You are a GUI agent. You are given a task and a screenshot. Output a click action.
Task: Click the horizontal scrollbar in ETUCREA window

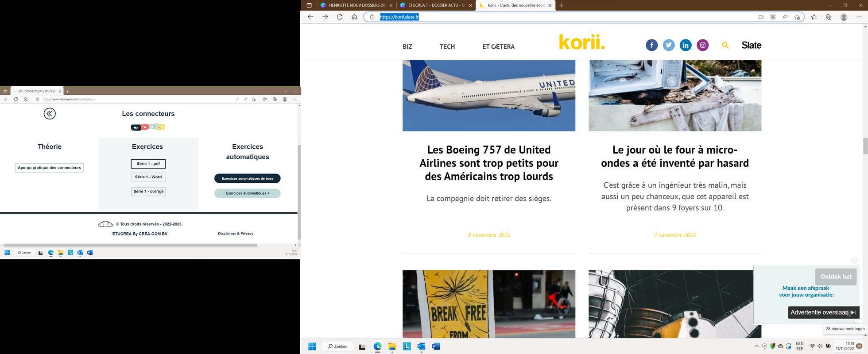(x=130, y=245)
